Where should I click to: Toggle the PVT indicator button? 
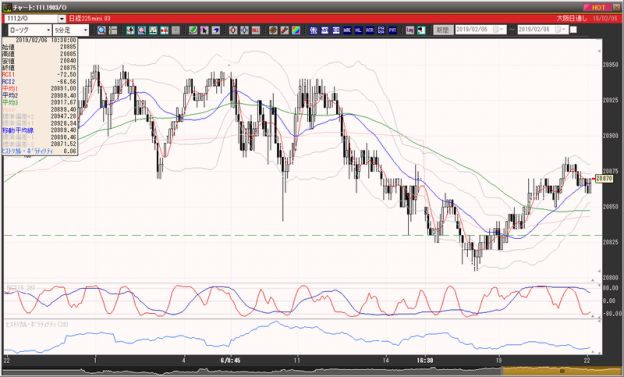(392, 30)
